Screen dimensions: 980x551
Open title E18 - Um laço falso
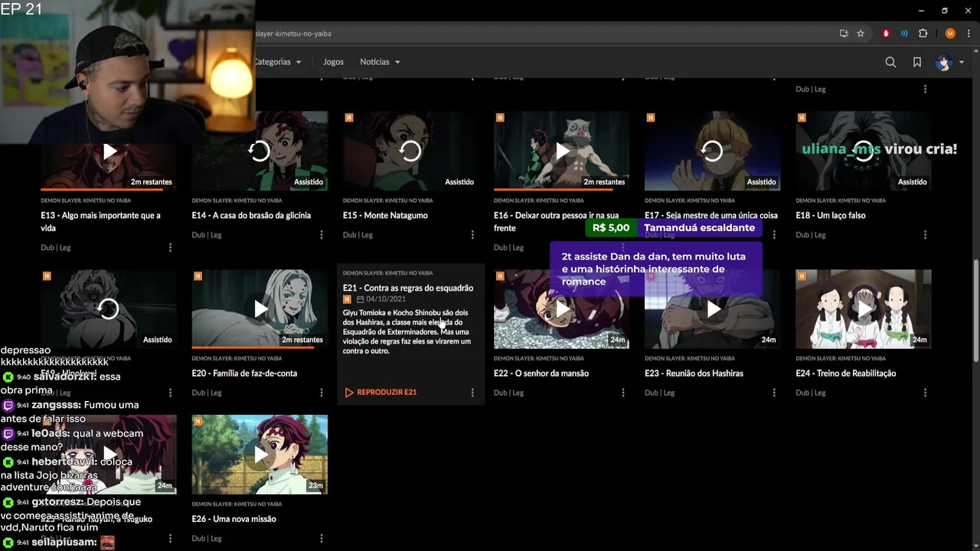tap(831, 216)
